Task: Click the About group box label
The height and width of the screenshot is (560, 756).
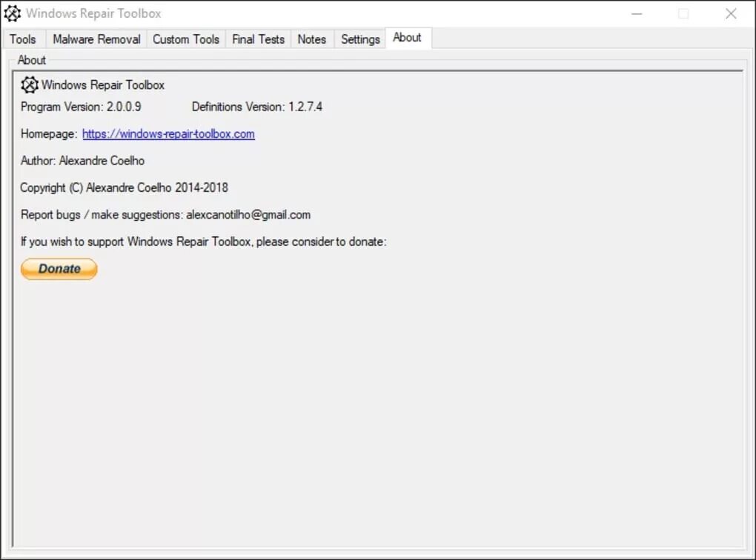Action: click(x=32, y=60)
